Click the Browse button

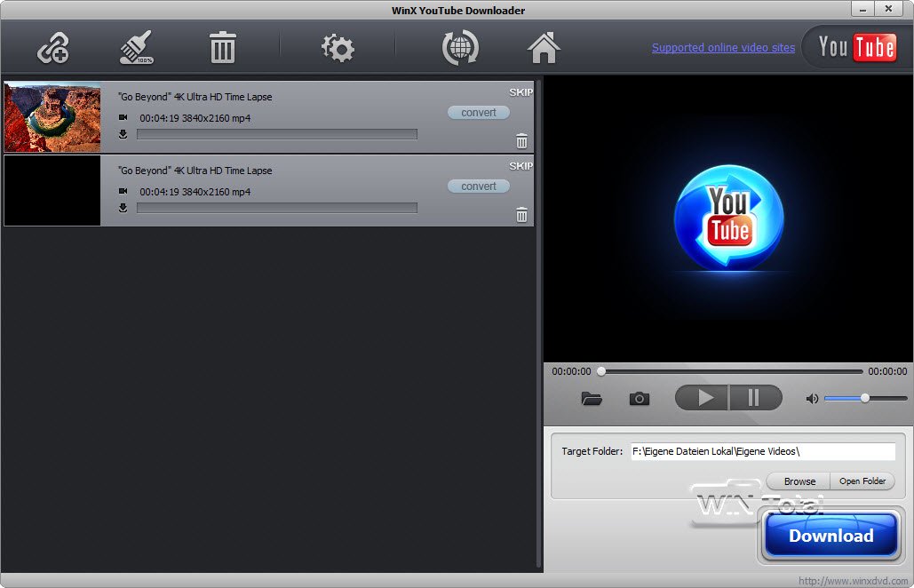click(799, 481)
